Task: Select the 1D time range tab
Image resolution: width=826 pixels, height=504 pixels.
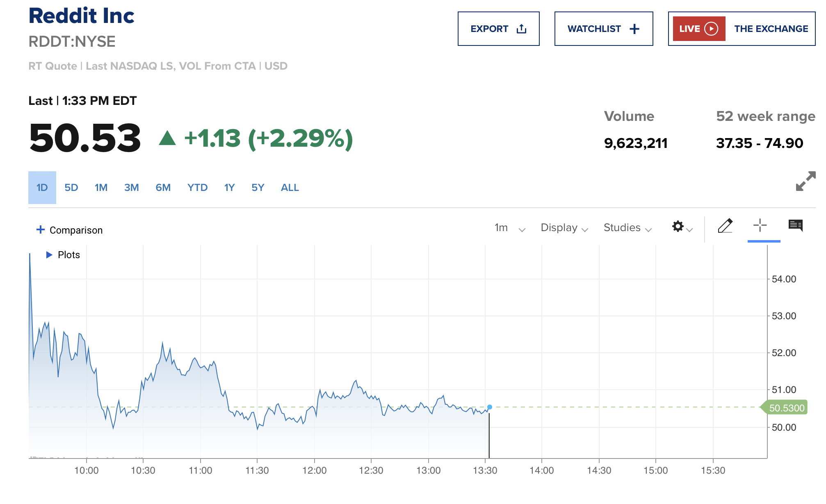Action: [x=42, y=188]
